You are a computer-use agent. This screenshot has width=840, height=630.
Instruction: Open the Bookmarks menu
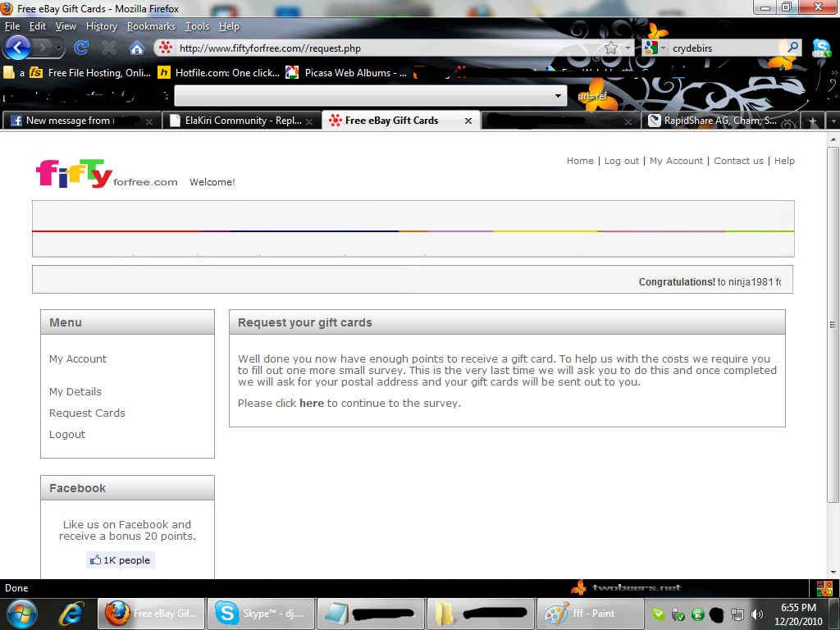151,26
